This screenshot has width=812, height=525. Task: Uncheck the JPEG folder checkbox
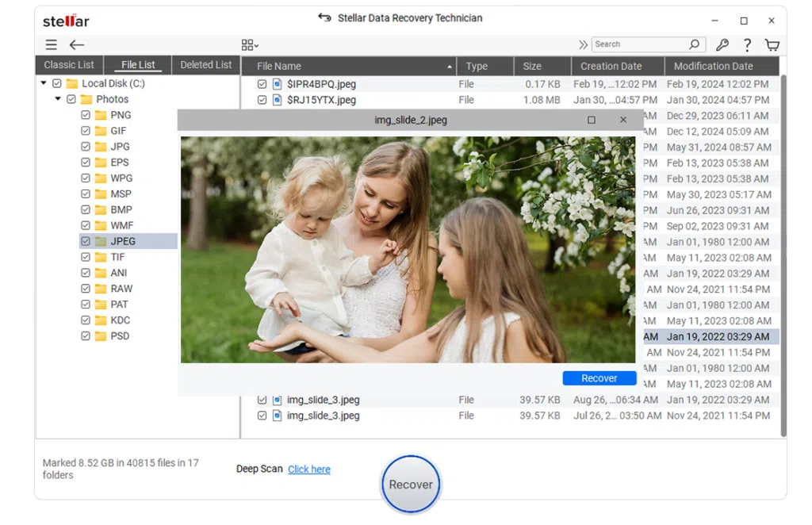click(84, 241)
